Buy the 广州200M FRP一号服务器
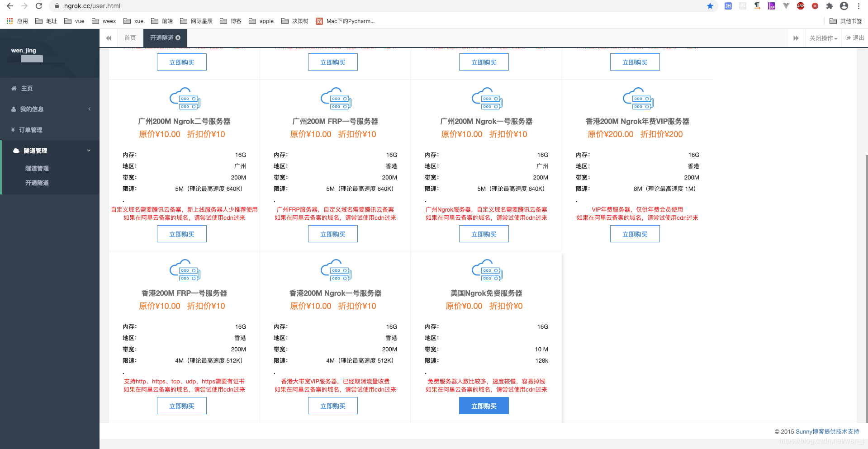868x449 pixels. pyautogui.click(x=333, y=234)
